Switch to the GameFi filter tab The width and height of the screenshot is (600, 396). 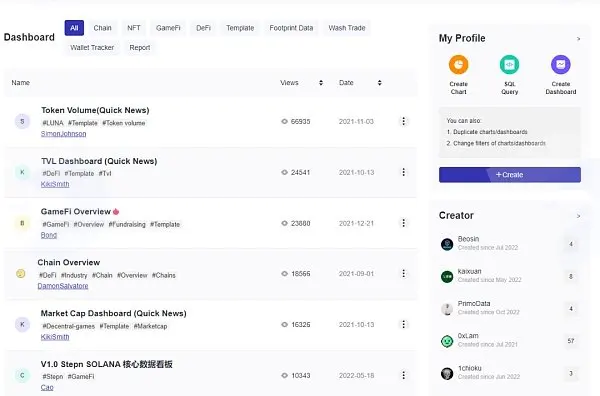click(x=168, y=28)
